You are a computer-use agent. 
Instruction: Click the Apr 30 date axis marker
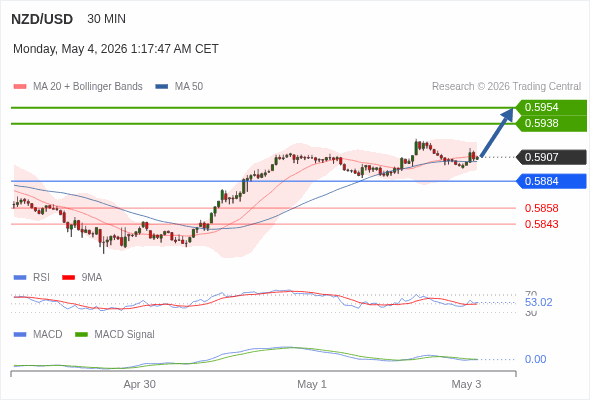point(140,385)
